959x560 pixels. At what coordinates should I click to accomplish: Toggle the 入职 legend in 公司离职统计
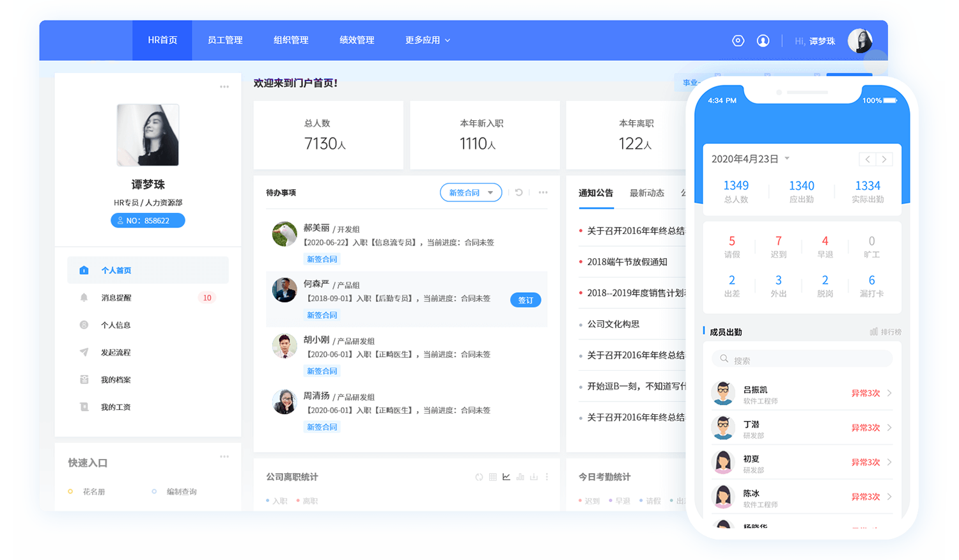277,501
